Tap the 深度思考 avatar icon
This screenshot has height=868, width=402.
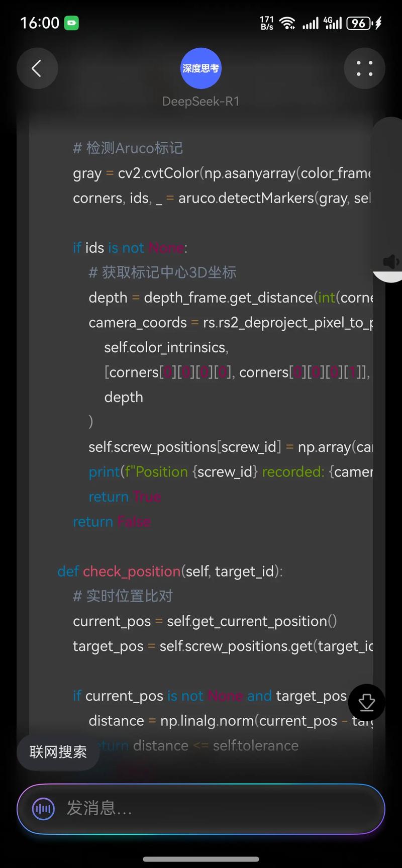coord(201,68)
